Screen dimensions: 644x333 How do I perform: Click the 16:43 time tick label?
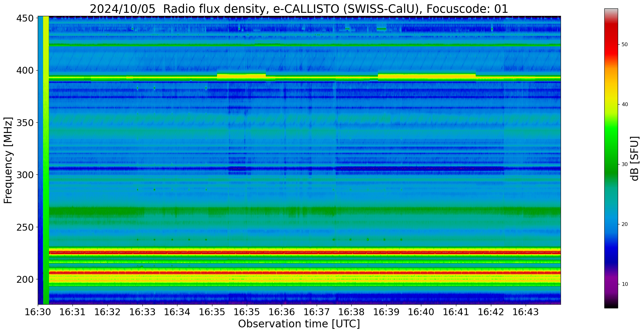click(x=526, y=312)
